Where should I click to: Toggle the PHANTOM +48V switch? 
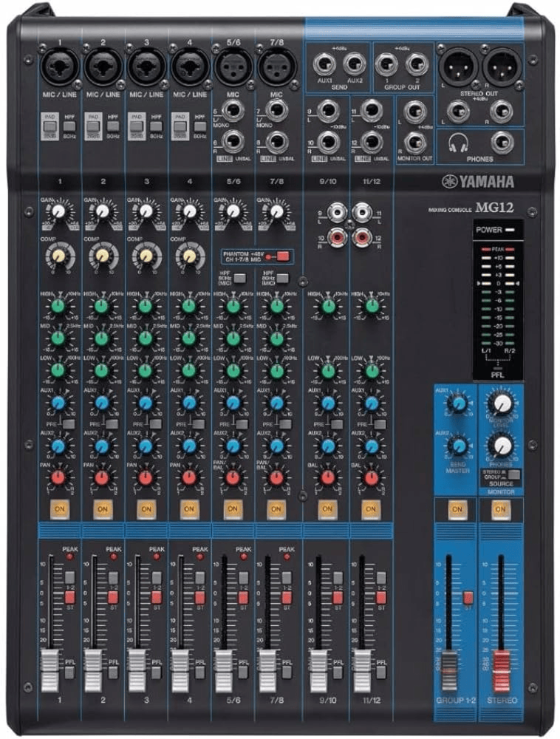[281, 256]
